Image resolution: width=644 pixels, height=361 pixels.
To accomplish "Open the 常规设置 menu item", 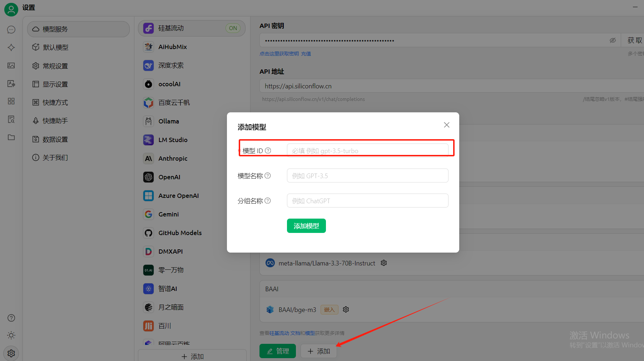I will (78, 66).
